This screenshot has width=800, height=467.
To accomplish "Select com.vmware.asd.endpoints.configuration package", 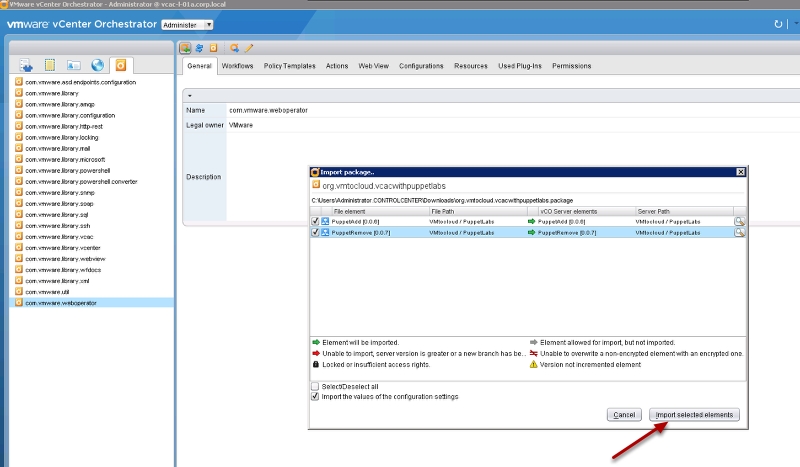I will tap(81, 82).
